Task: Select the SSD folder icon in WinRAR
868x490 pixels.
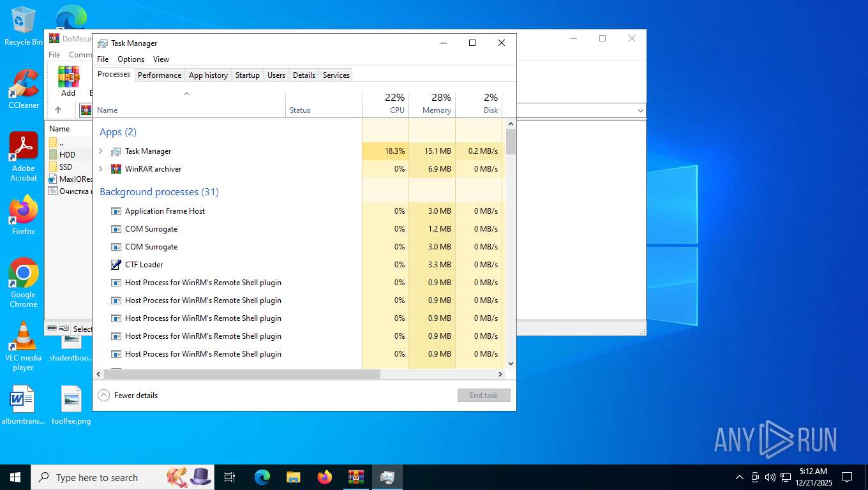Action: click(53, 167)
